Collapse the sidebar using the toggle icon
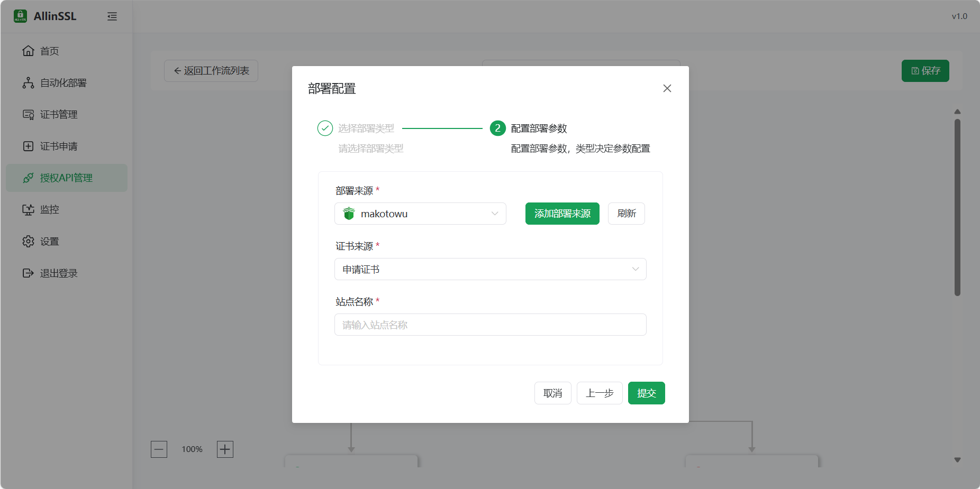 tap(112, 16)
